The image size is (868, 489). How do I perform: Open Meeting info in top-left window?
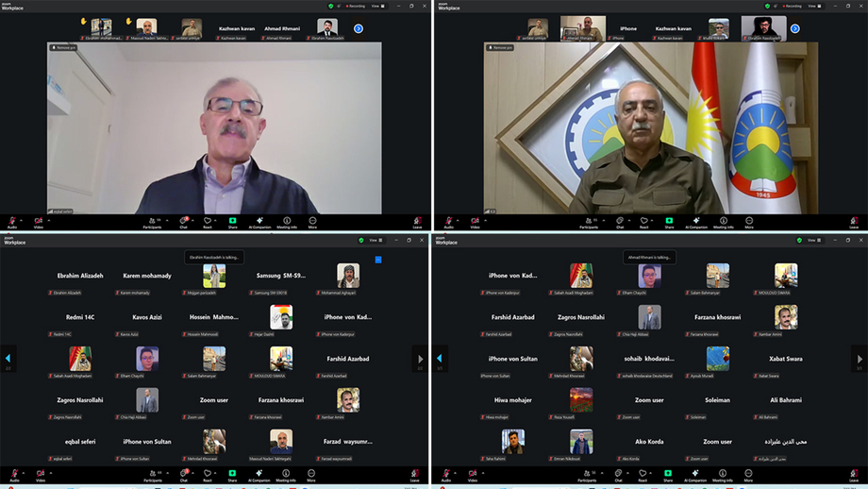click(x=287, y=223)
